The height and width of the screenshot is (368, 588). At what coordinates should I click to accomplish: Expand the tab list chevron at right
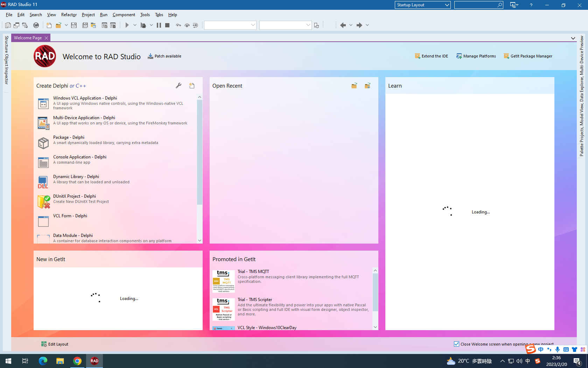573,38
